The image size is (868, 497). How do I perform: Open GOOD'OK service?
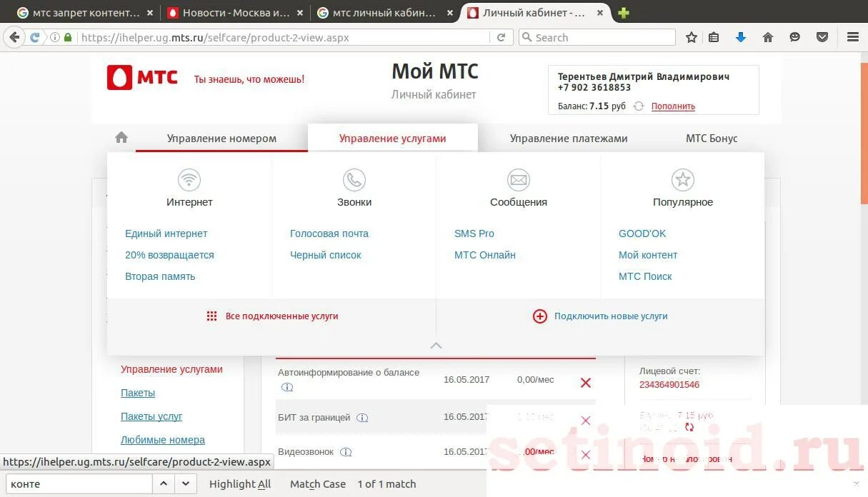tap(642, 234)
